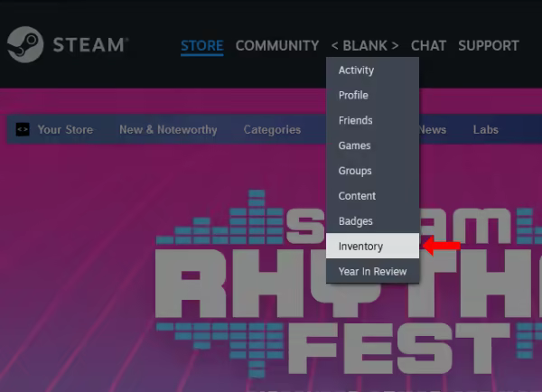Visit the SUPPORT page

[488, 45]
